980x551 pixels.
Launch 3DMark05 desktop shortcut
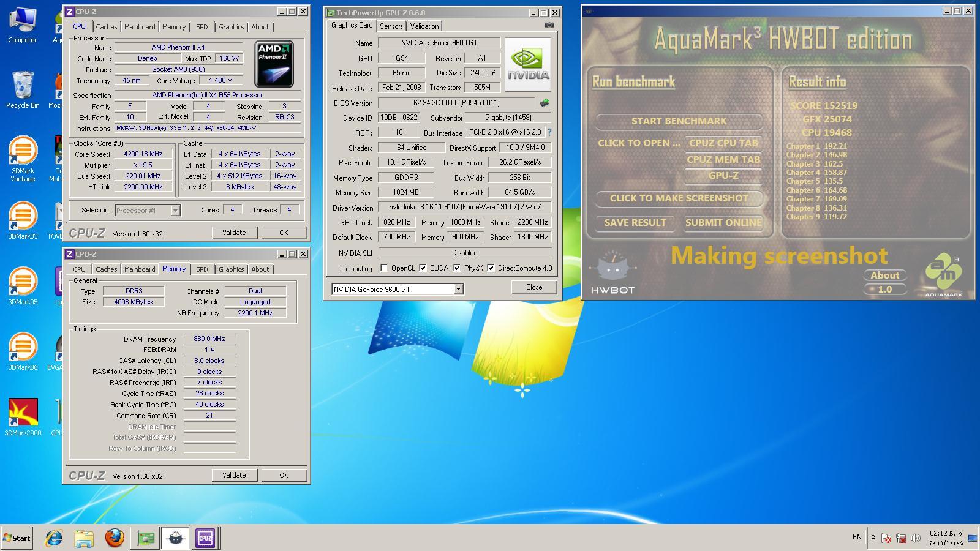point(23,286)
